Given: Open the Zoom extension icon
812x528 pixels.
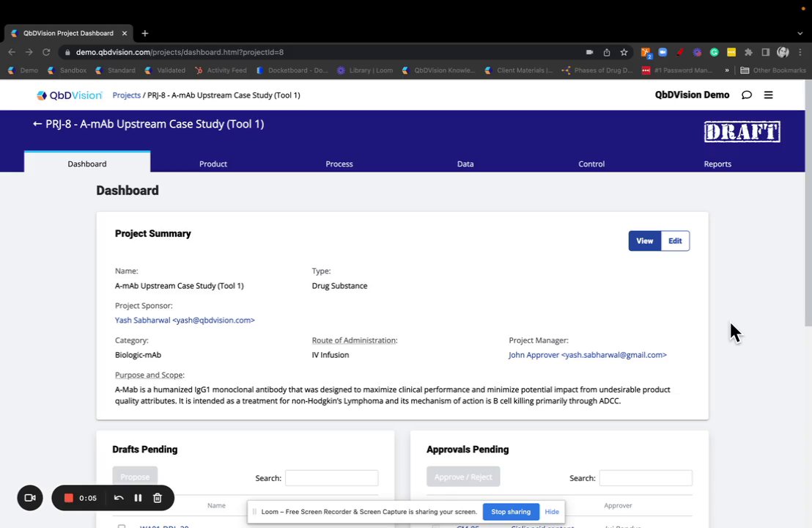Looking at the screenshot, I should tap(662, 52).
